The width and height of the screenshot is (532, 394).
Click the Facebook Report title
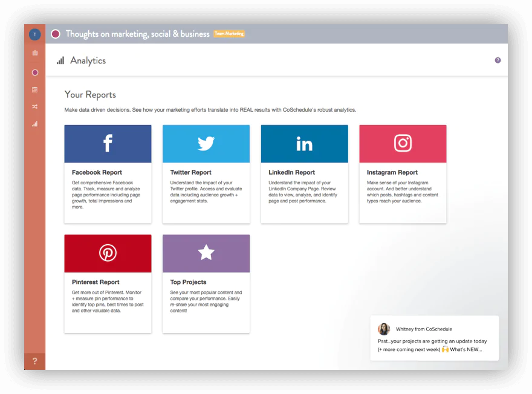tap(97, 172)
